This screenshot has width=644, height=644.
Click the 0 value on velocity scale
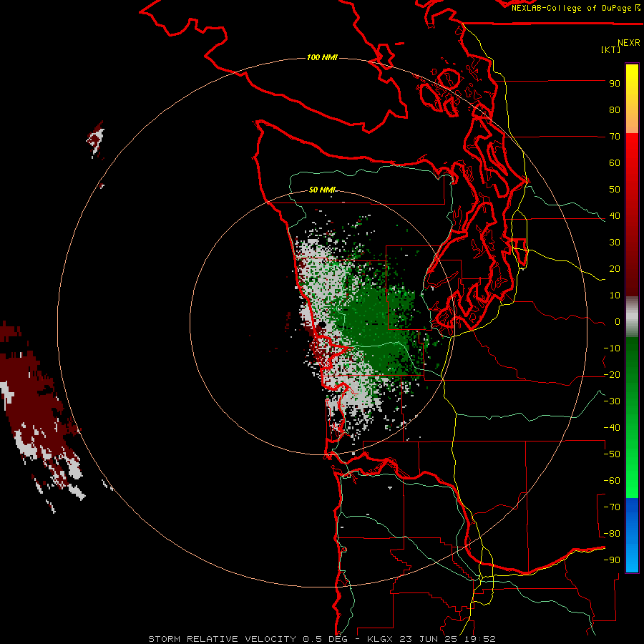618,322
